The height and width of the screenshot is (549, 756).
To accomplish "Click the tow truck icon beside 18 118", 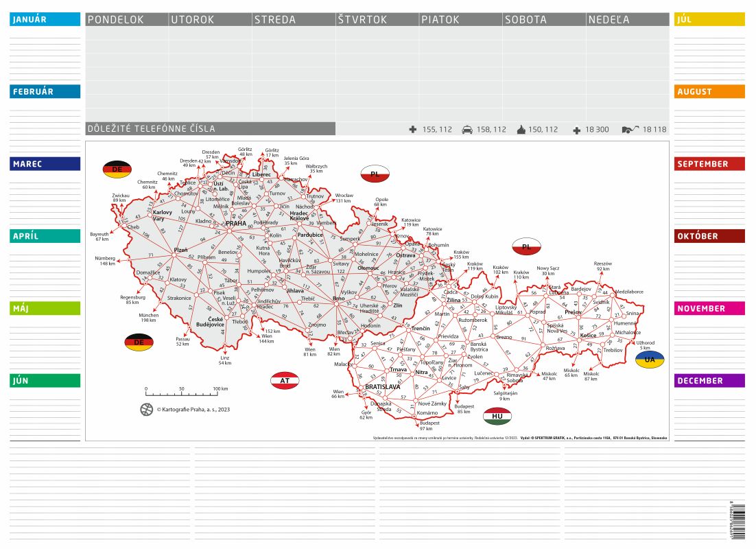I will (x=630, y=129).
